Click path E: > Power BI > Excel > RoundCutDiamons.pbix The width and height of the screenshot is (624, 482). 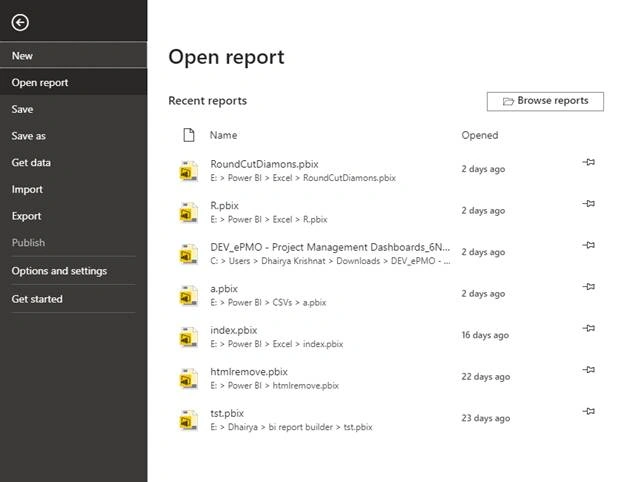pos(303,178)
